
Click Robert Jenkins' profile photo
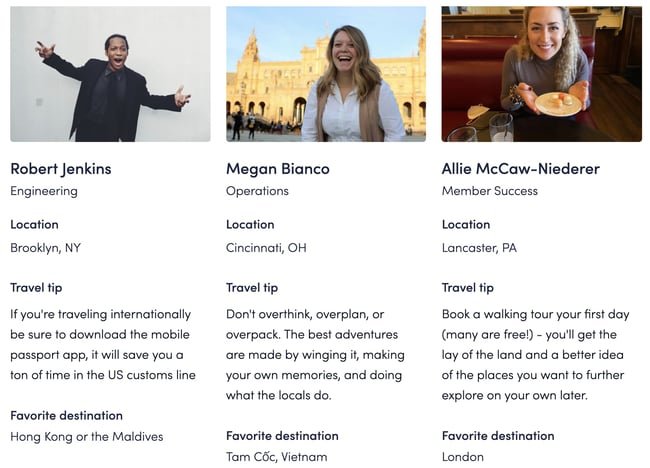[x=110, y=74]
